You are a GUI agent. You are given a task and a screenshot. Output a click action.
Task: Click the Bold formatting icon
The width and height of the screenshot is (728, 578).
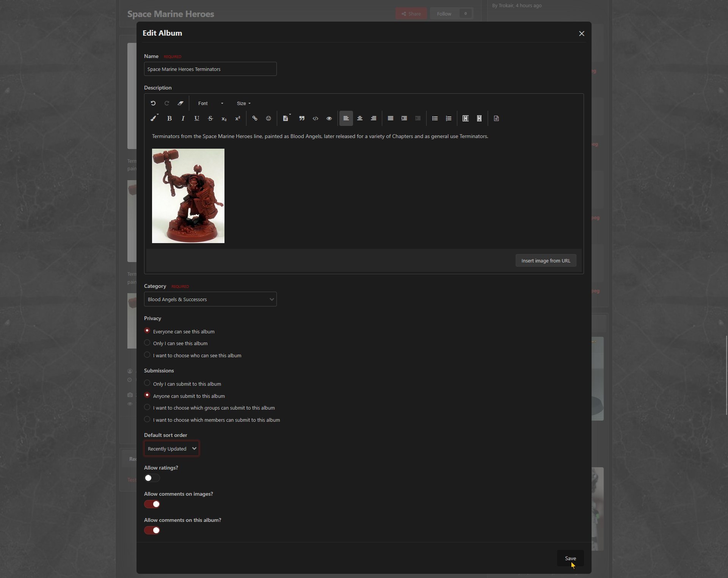(x=169, y=118)
